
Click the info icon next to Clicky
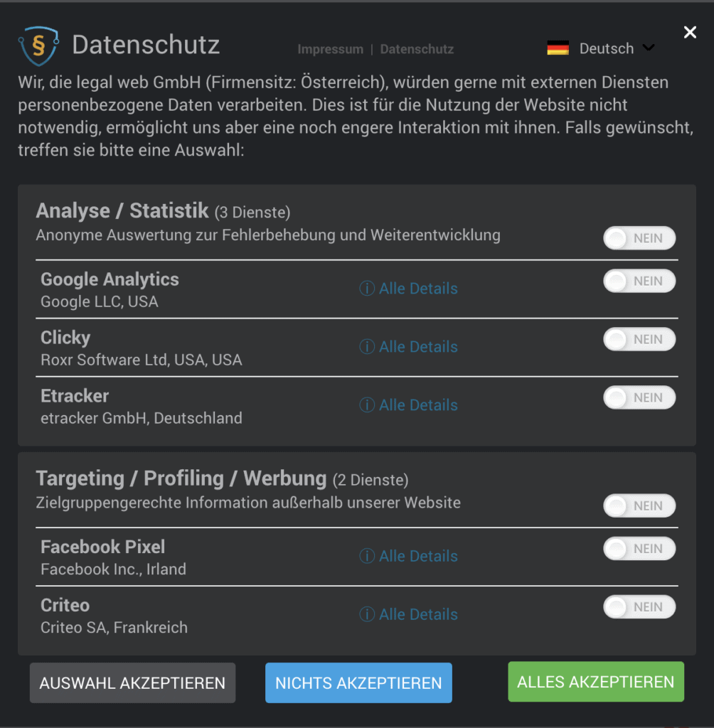pos(367,346)
